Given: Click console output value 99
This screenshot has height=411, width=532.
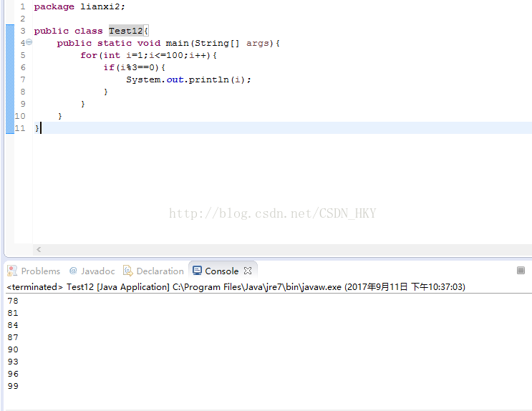Looking at the screenshot, I should 13,386.
